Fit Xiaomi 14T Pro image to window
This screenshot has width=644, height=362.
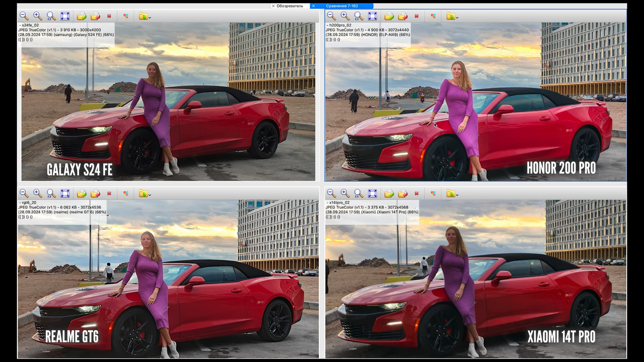point(372,193)
